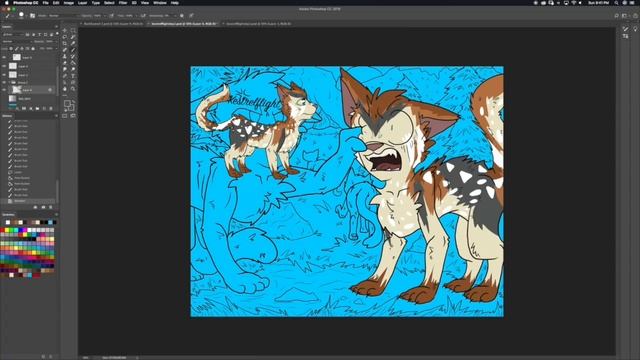The height and width of the screenshot is (360, 640).
Task: Open Edit Toolbar three-dots icon
Action: [x=65, y=95]
